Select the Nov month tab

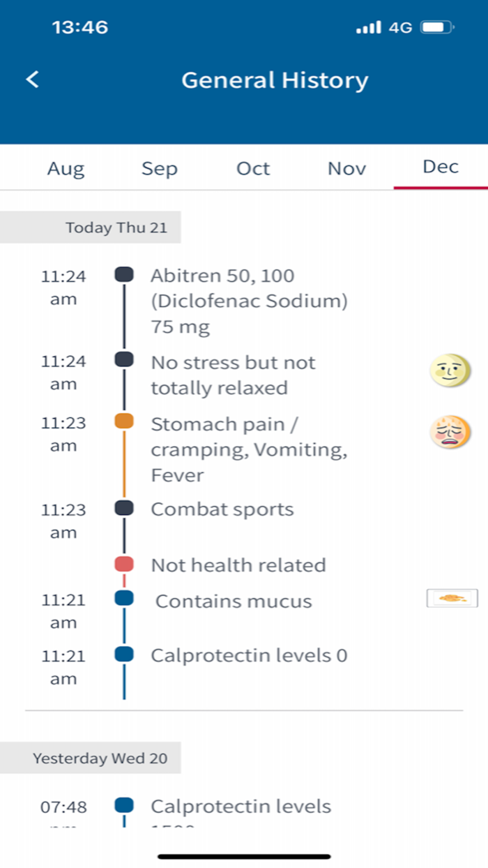(346, 168)
